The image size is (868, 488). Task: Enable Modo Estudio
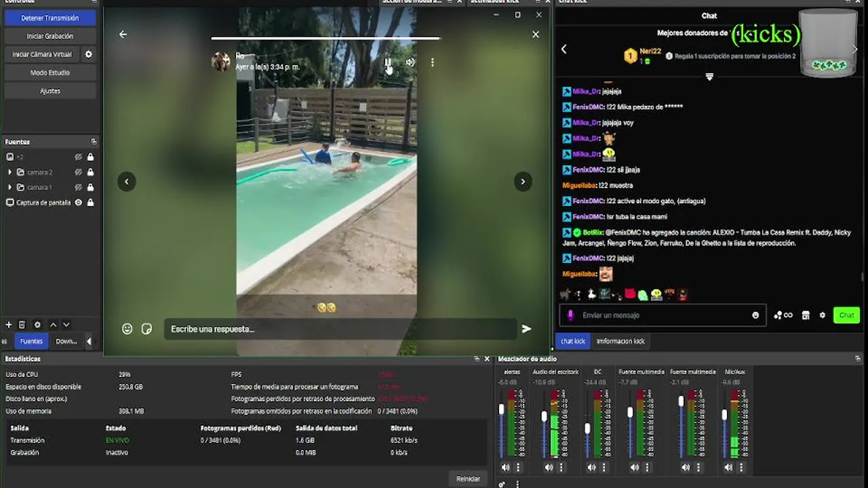coord(50,73)
